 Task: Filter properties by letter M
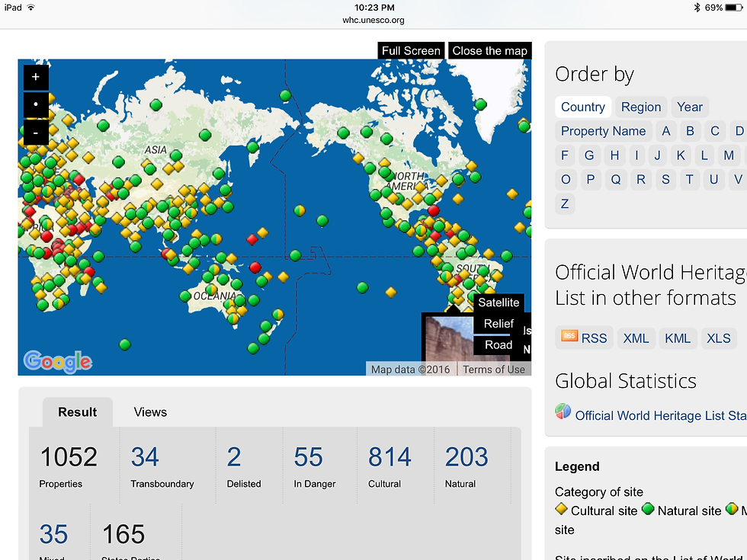pyautogui.click(x=729, y=155)
